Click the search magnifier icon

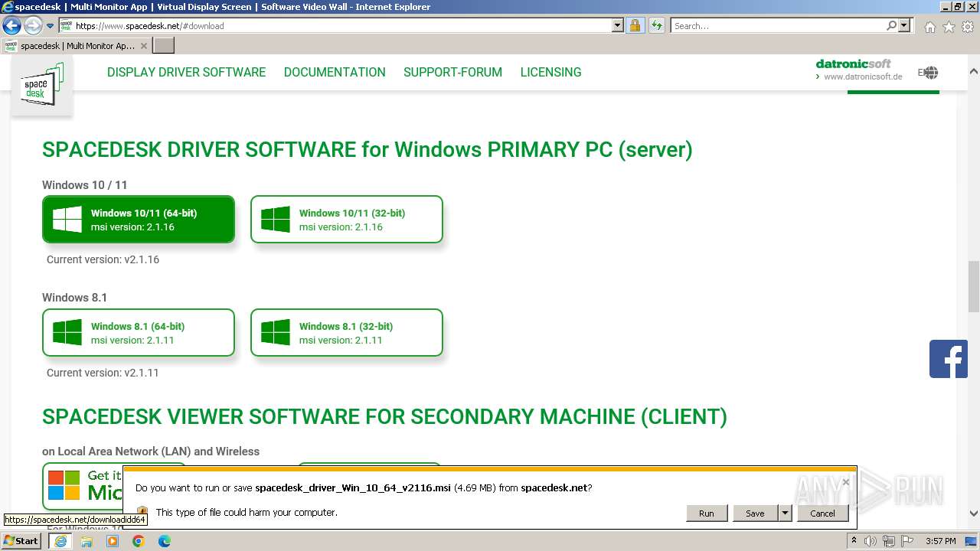891,25
